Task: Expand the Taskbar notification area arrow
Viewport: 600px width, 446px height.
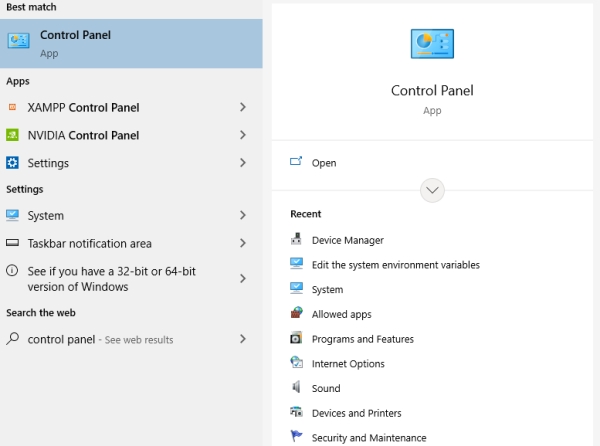Action: click(243, 243)
